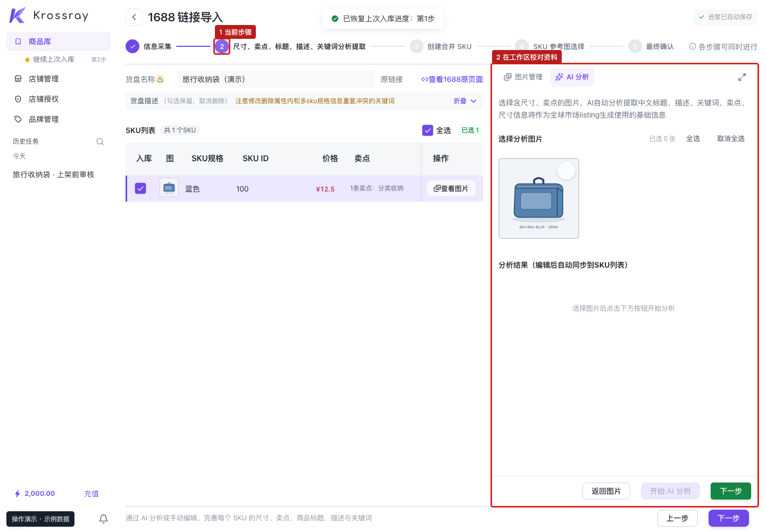
Task: Expand the right panel to fullscreen
Action: [742, 78]
